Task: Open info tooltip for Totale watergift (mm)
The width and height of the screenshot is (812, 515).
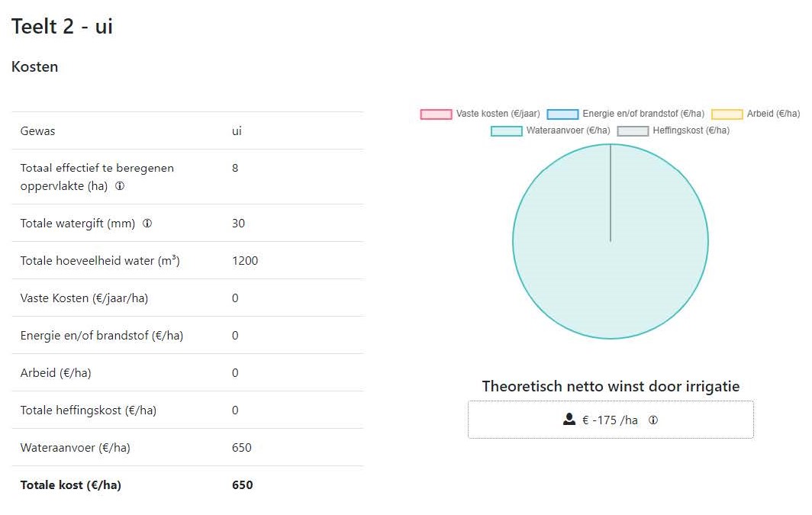Action: click(147, 224)
